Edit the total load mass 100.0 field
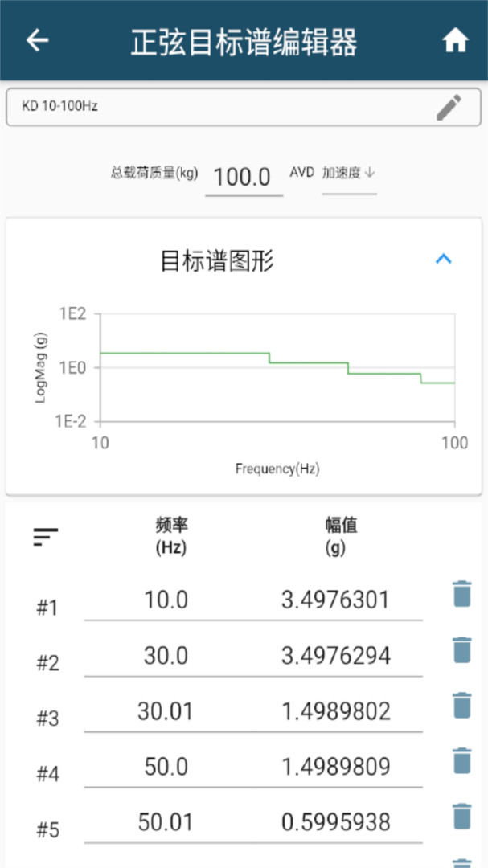 point(243,178)
